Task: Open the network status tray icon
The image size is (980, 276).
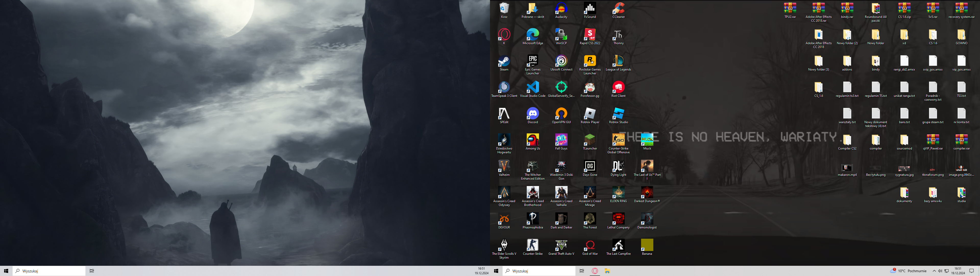Action: pyautogui.click(x=947, y=271)
